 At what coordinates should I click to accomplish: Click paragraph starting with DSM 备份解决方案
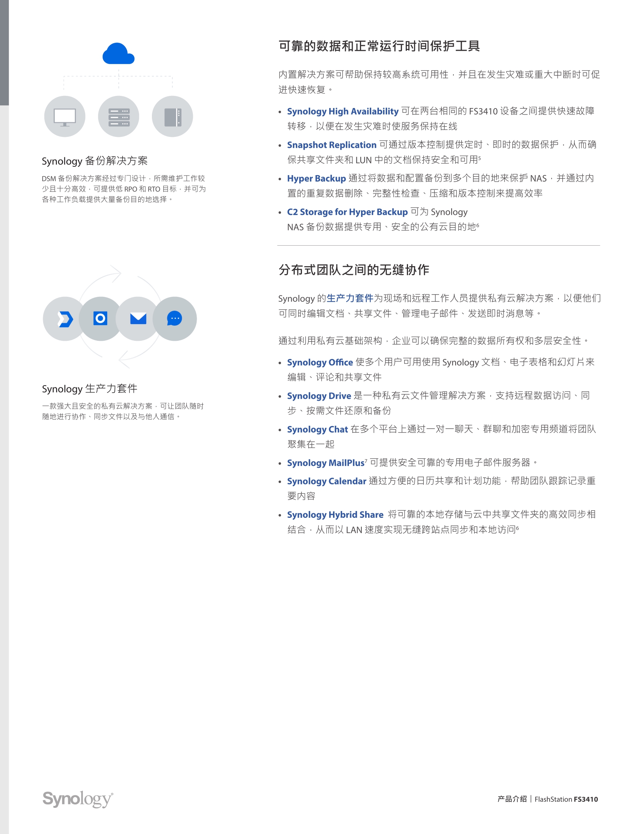pos(124,189)
